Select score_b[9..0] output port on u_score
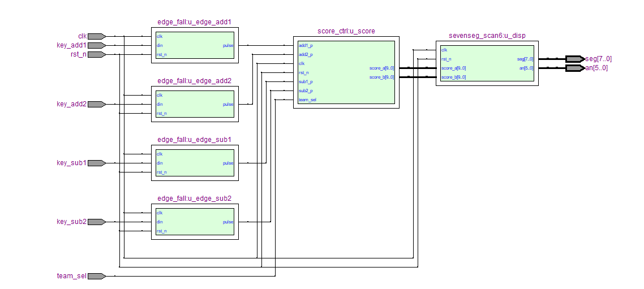The image size is (644, 289). pyautogui.click(x=381, y=77)
